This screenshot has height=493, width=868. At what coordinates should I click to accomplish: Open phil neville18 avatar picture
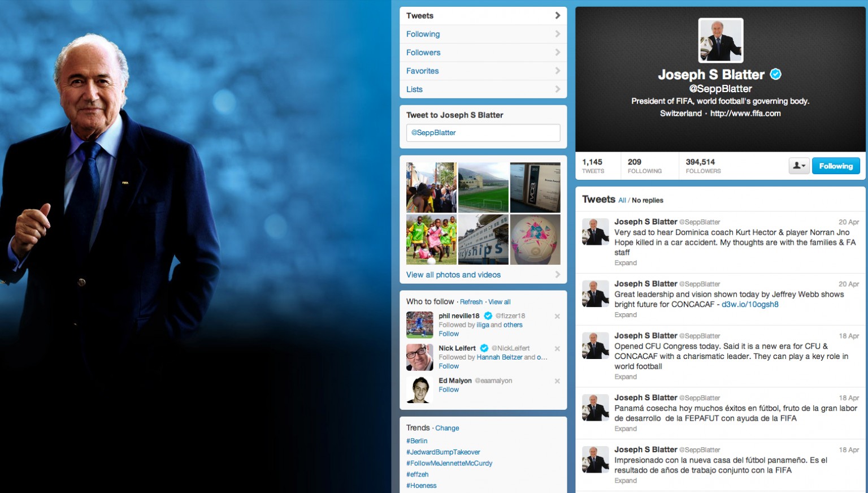click(x=420, y=325)
